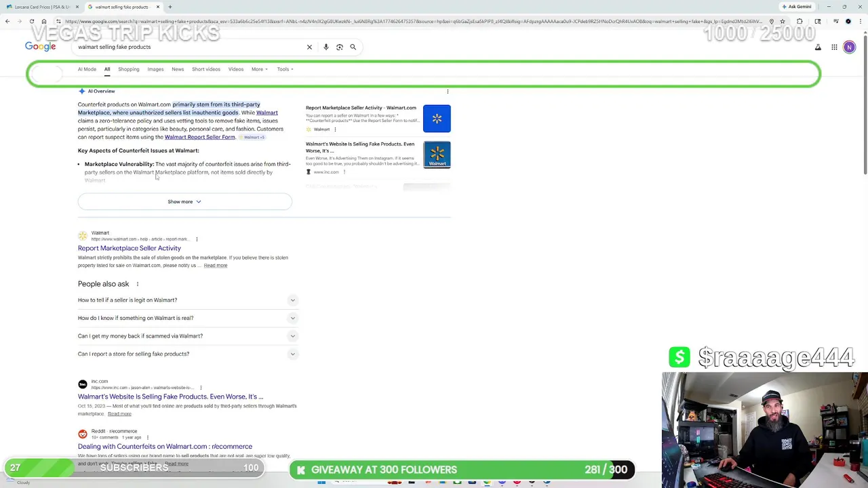Image resolution: width=868 pixels, height=488 pixels.
Task: Click the Google logo
Action: point(41,46)
